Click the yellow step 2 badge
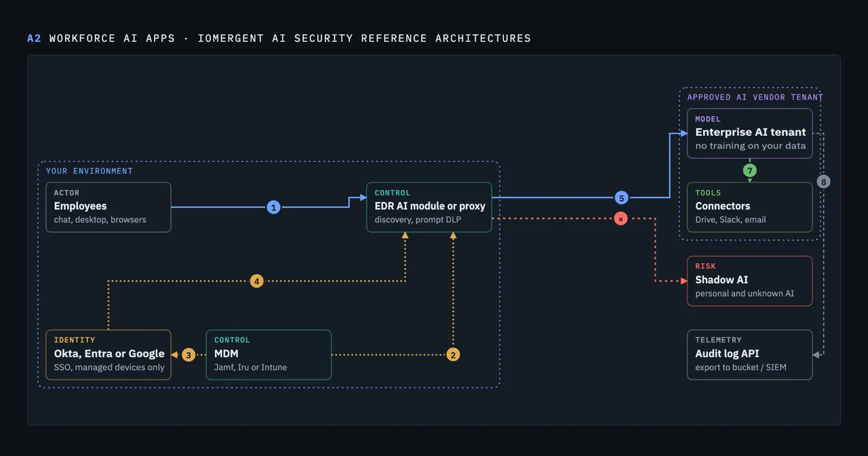The height and width of the screenshot is (456, 868). [x=453, y=354]
